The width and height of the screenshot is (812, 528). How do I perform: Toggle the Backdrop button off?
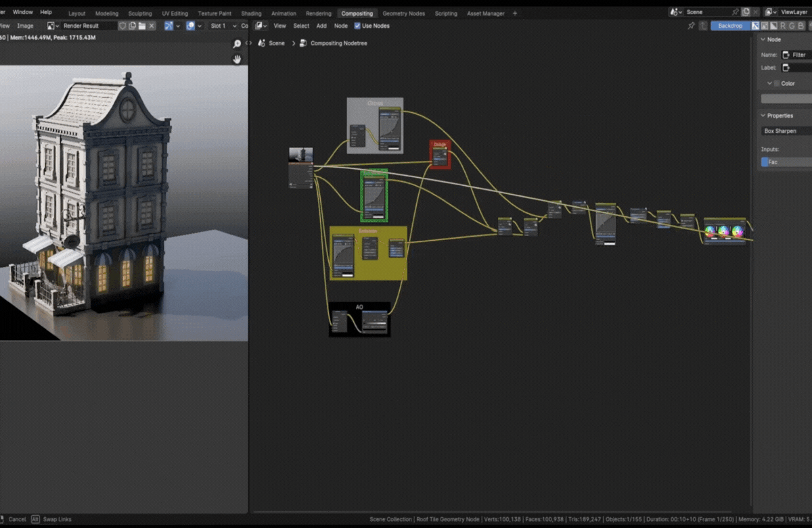point(729,26)
